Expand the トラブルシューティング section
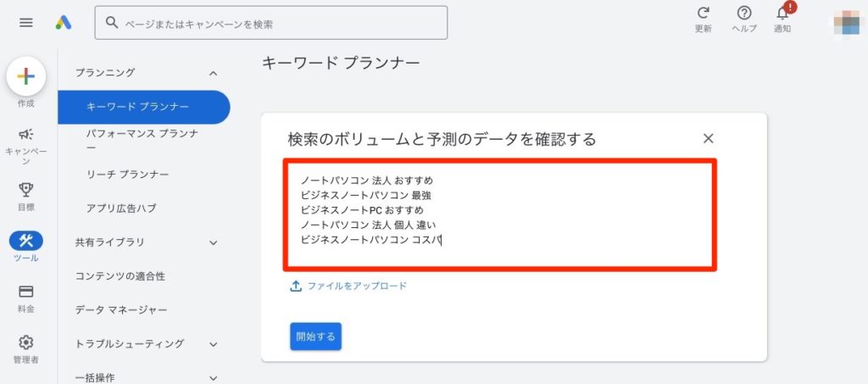Image resolution: width=868 pixels, height=384 pixels. coord(213,344)
